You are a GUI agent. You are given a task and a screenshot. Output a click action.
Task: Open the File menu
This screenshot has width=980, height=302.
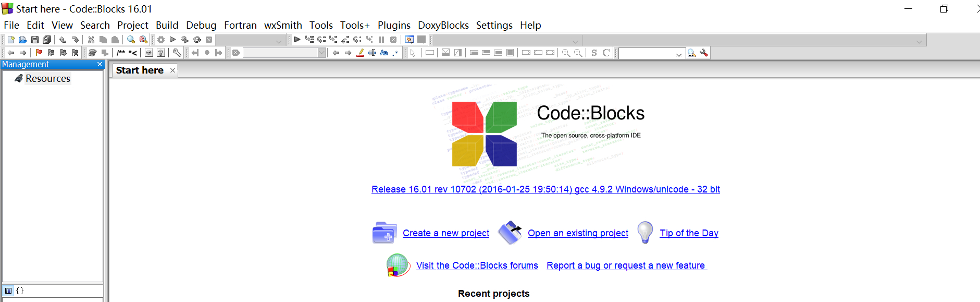coord(11,25)
